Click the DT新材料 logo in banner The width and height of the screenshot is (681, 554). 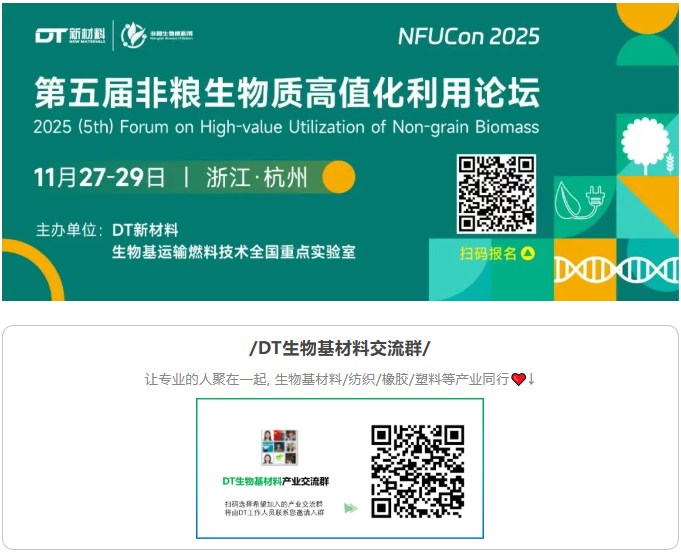70,35
